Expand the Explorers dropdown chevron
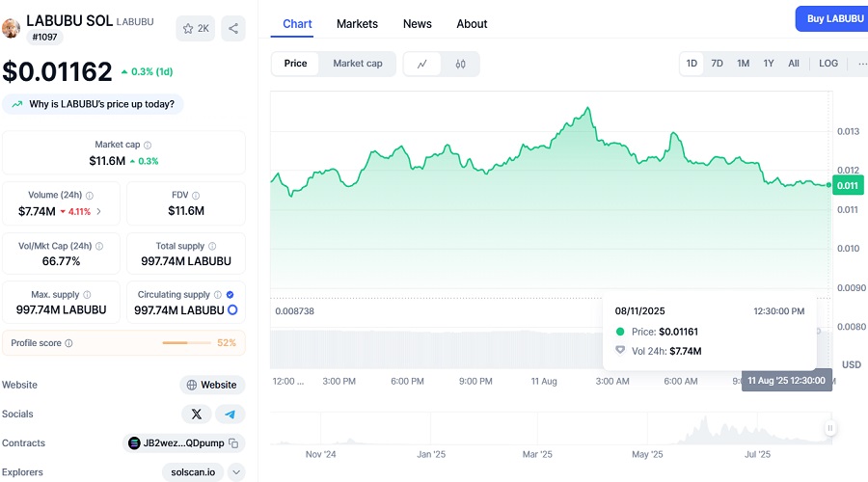The image size is (868, 482). 236,472
